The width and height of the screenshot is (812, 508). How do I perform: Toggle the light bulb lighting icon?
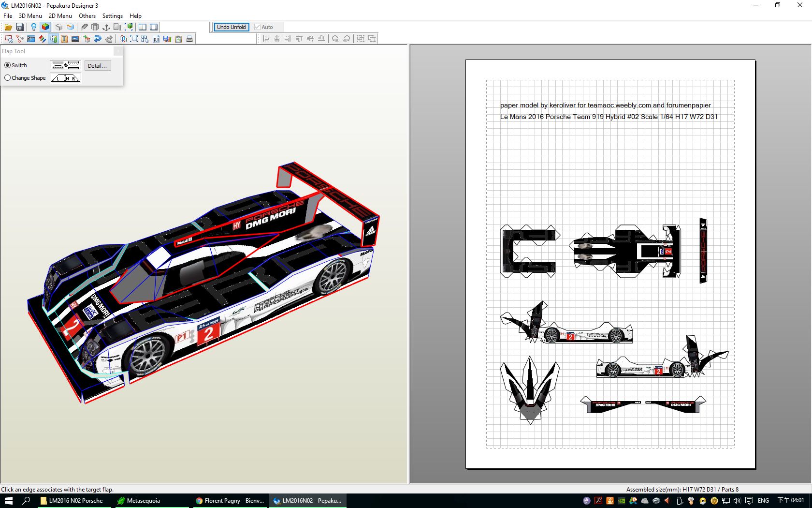[x=33, y=27]
